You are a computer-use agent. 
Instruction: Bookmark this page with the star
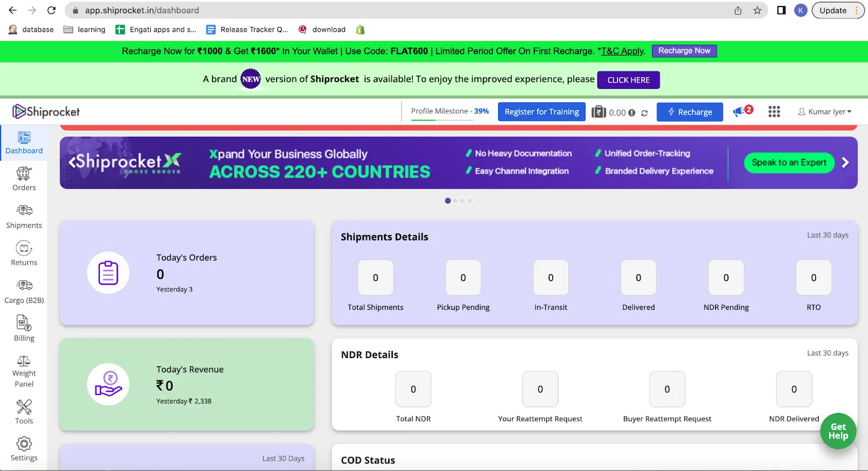tap(757, 10)
